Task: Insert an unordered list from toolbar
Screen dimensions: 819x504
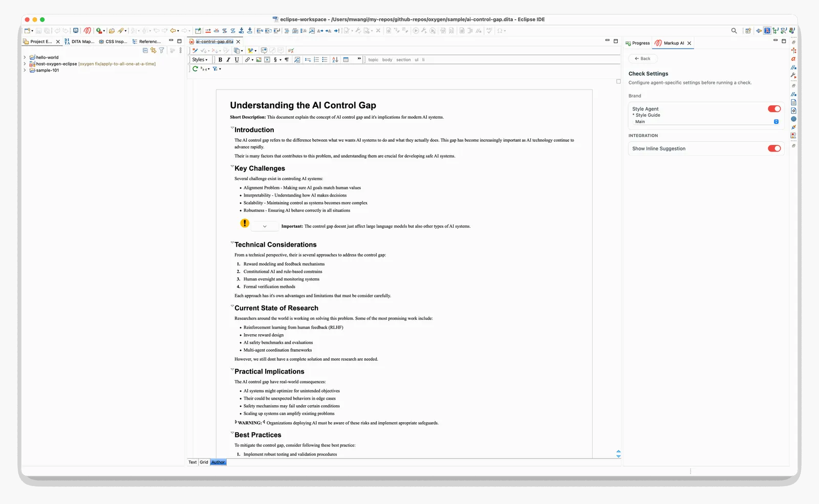Action: pyautogui.click(x=325, y=60)
